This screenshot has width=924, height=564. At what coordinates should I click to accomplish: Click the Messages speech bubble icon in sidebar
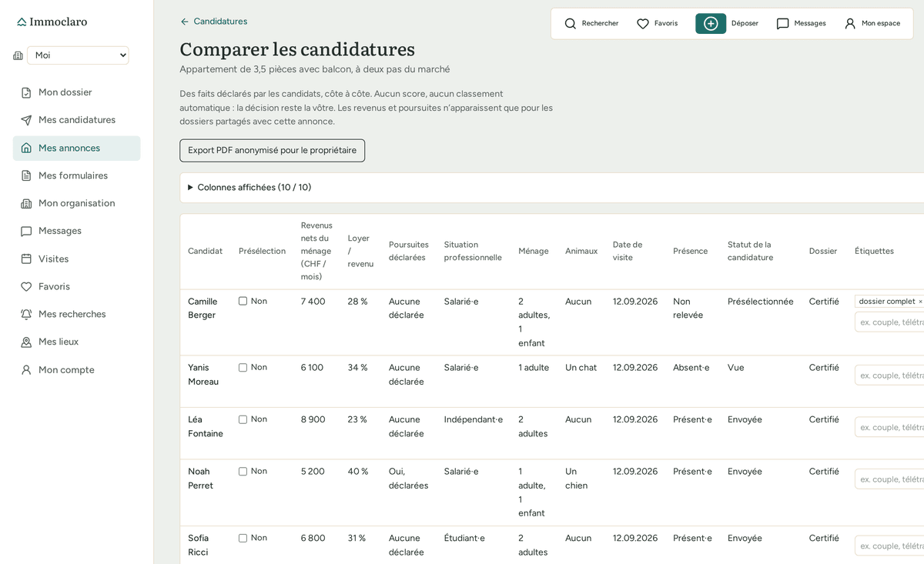(26, 231)
